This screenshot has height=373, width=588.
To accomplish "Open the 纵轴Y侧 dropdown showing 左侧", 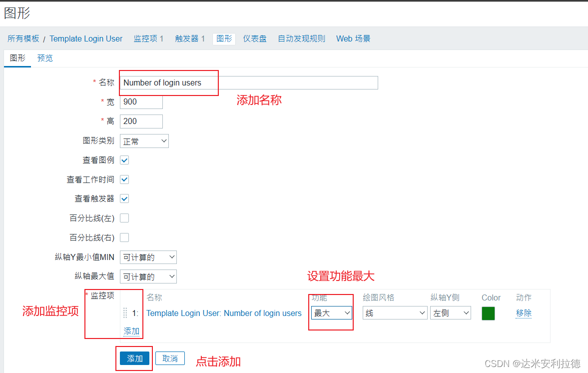I will coord(451,313).
